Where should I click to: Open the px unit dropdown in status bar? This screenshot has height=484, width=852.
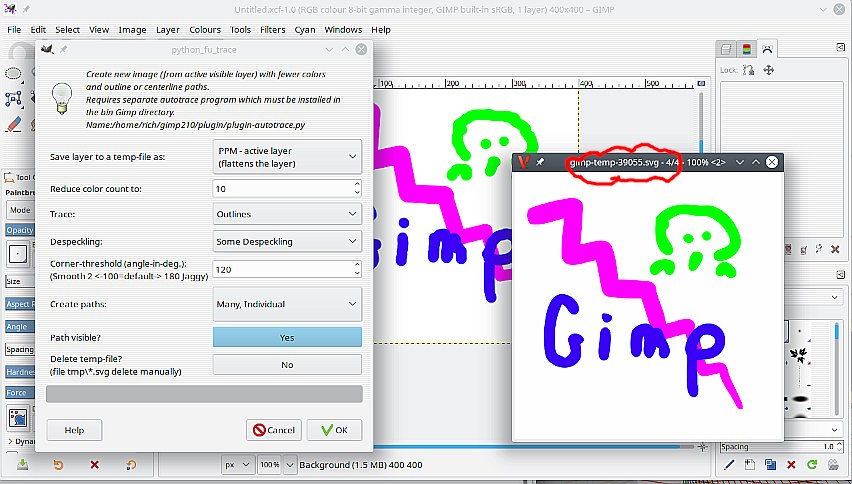(237, 465)
